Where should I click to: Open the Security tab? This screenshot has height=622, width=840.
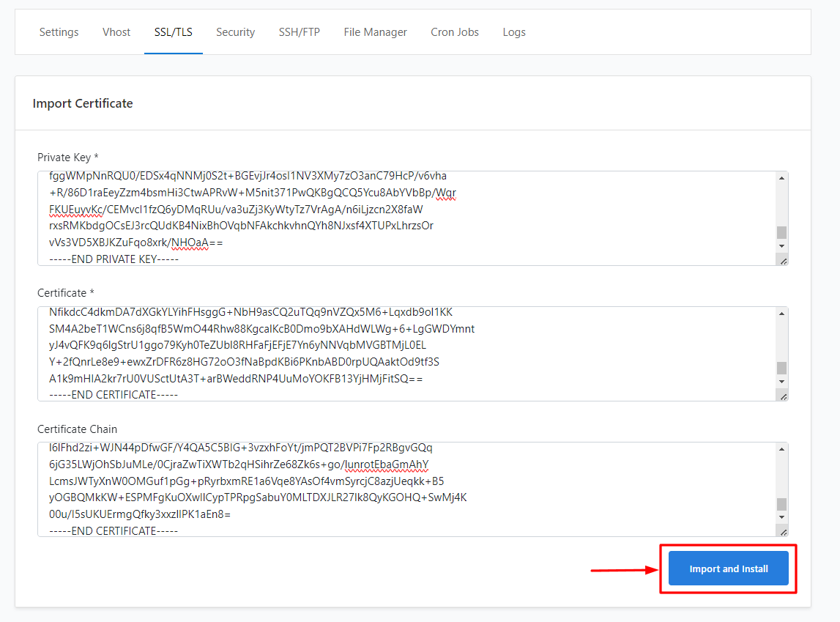pyautogui.click(x=235, y=32)
